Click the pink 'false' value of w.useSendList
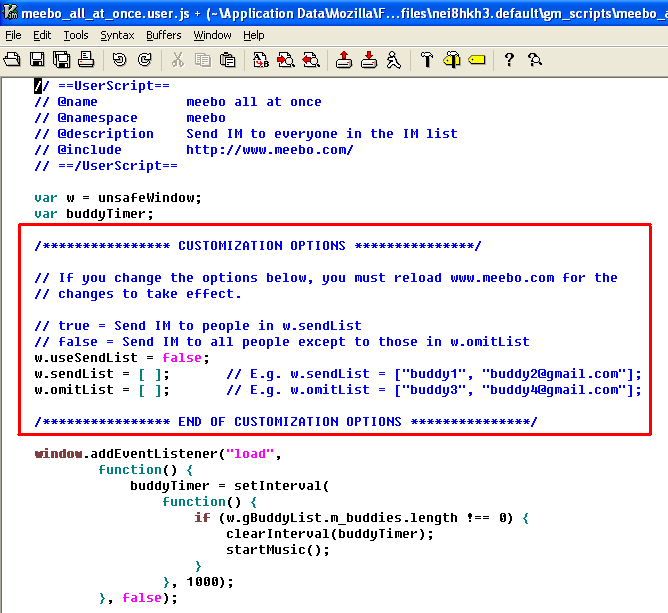Image resolution: width=668 pixels, height=613 pixels. [182, 358]
